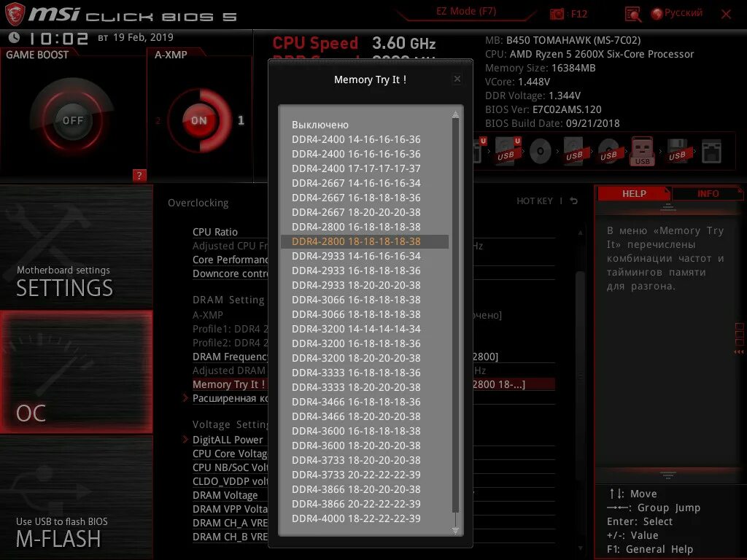Choose DDR4-2667 16-18-18-18-36 preset
The image size is (747, 560).
click(x=356, y=198)
